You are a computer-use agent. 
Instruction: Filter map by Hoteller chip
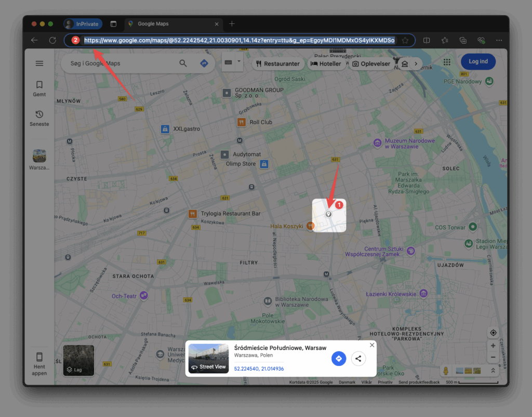326,64
